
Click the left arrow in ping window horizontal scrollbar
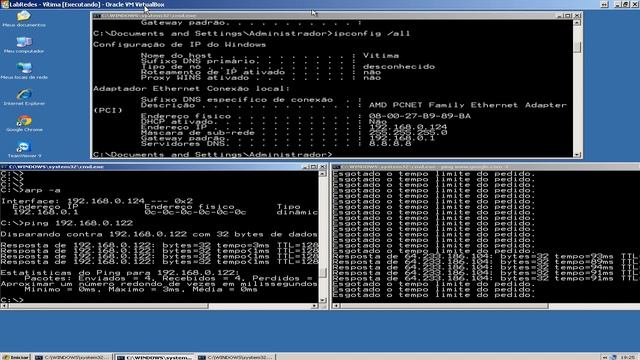336,306
